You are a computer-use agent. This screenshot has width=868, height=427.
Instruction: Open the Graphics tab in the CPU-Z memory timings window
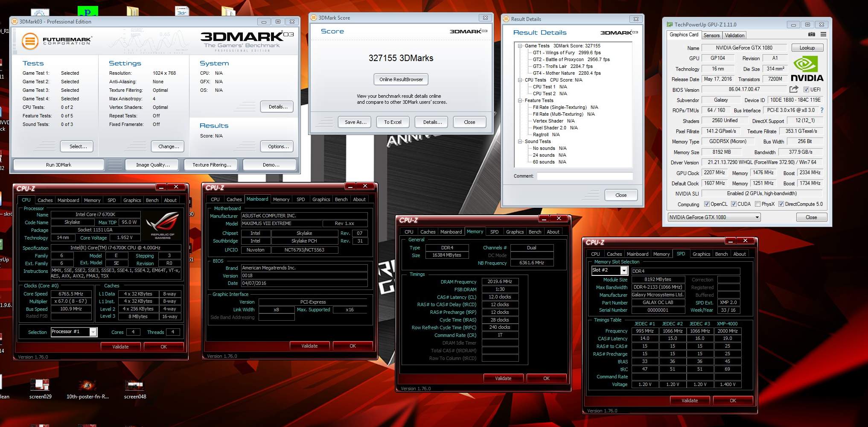click(x=515, y=232)
